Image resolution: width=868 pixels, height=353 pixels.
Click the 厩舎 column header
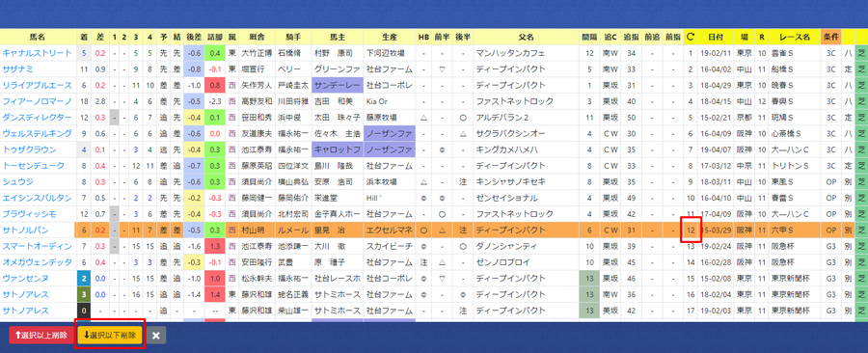tap(257, 37)
